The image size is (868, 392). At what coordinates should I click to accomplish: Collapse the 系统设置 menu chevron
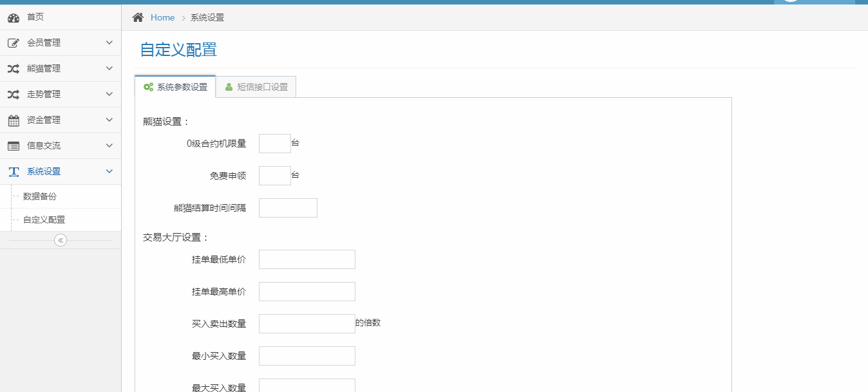pos(109,171)
